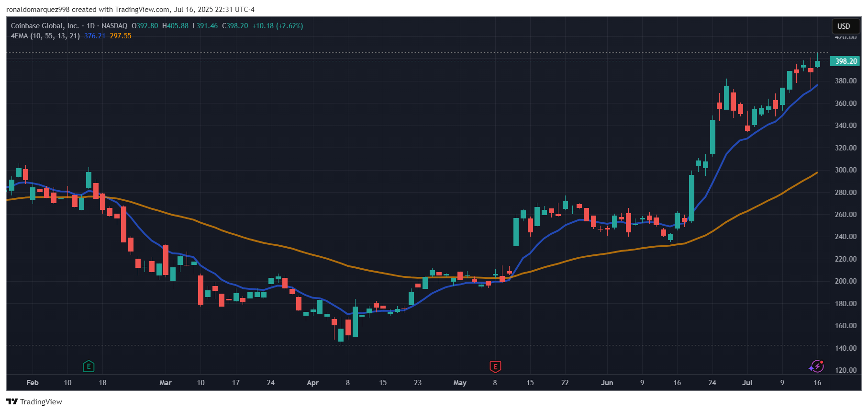Image resolution: width=868 pixels, height=412 pixels.
Task: Click the close value C398.20 in header
Action: (x=235, y=26)
